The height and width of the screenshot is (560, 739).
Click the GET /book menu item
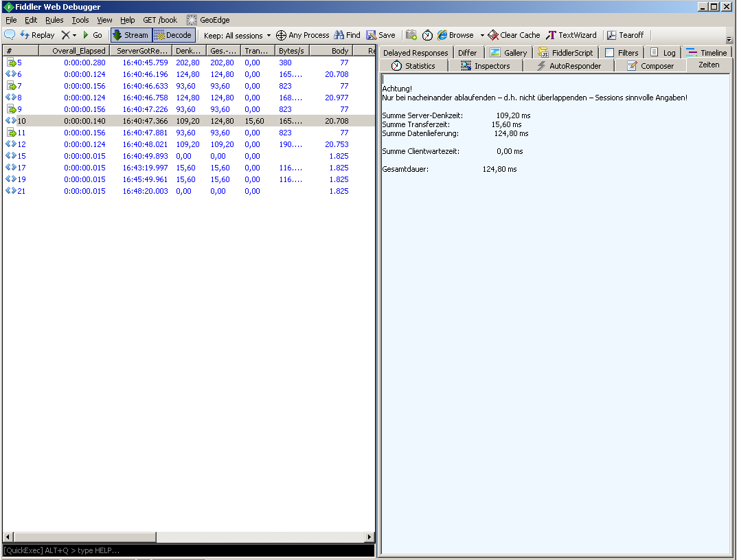pyautogui.click(x=160, y=20)
